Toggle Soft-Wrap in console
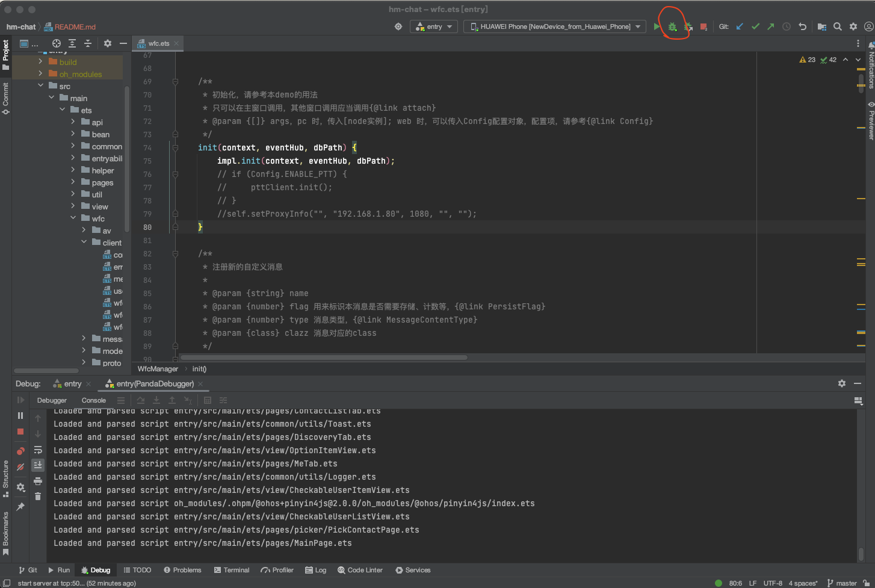Viewport: 875px width, 588px height. point(38,450)
